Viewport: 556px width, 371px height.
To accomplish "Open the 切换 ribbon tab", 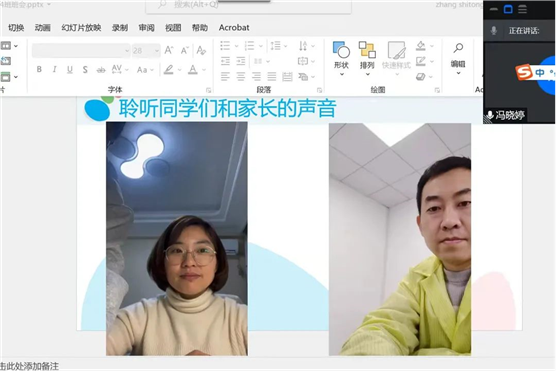I will click(16, 28).
